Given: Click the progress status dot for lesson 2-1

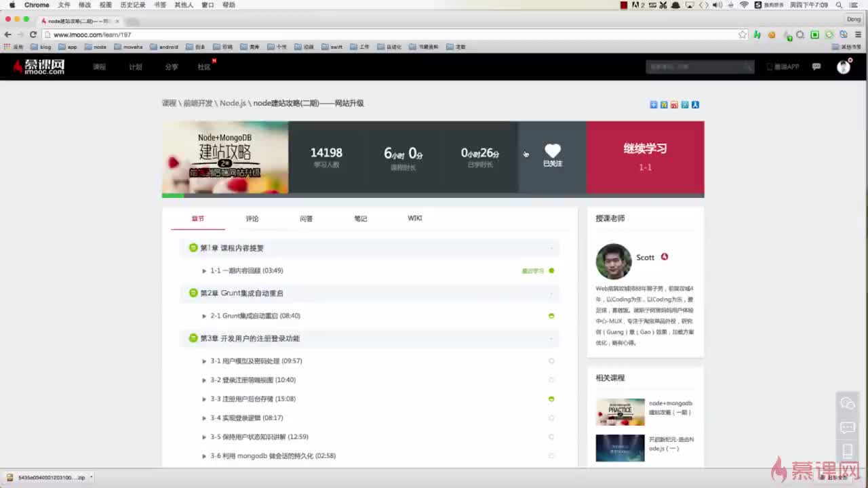Looking at the screenshot, I should [551, 316].
